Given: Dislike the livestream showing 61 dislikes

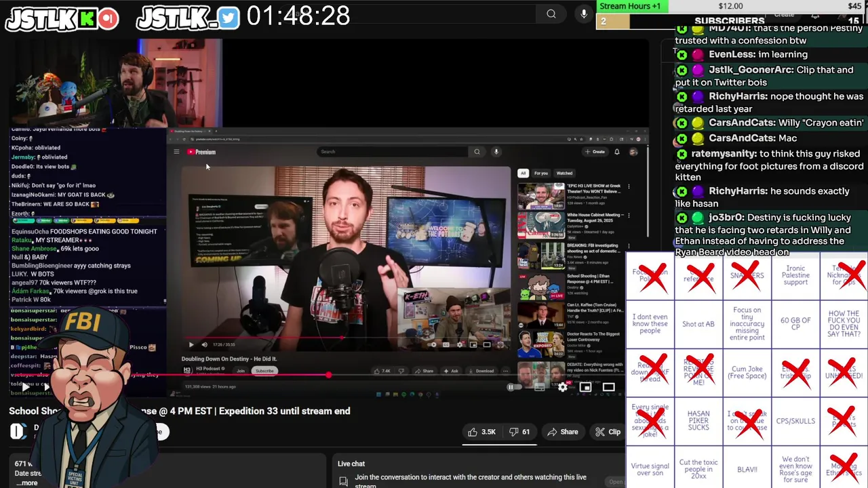Looking at the screenshot, I should [x=519, y=432].
